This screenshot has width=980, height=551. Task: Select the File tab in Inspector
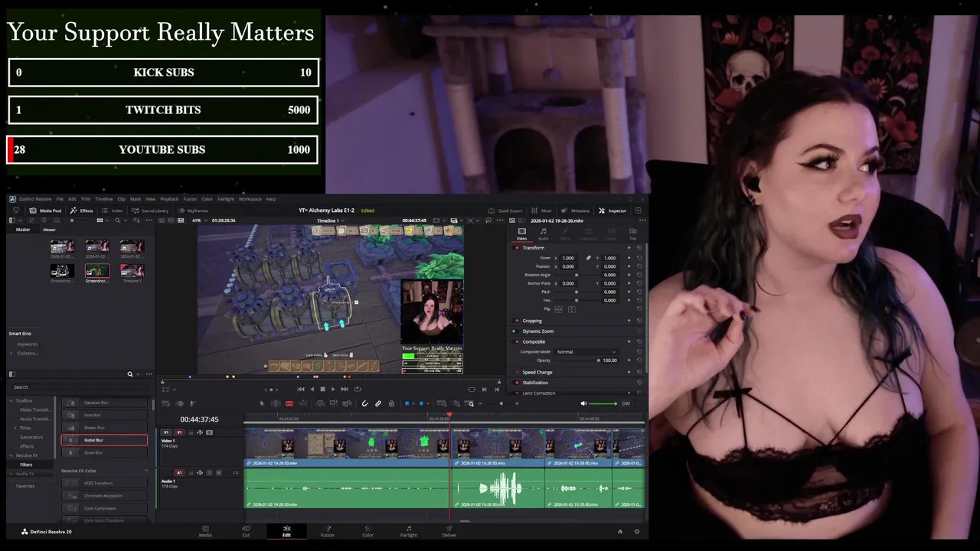tap(633, 233)
